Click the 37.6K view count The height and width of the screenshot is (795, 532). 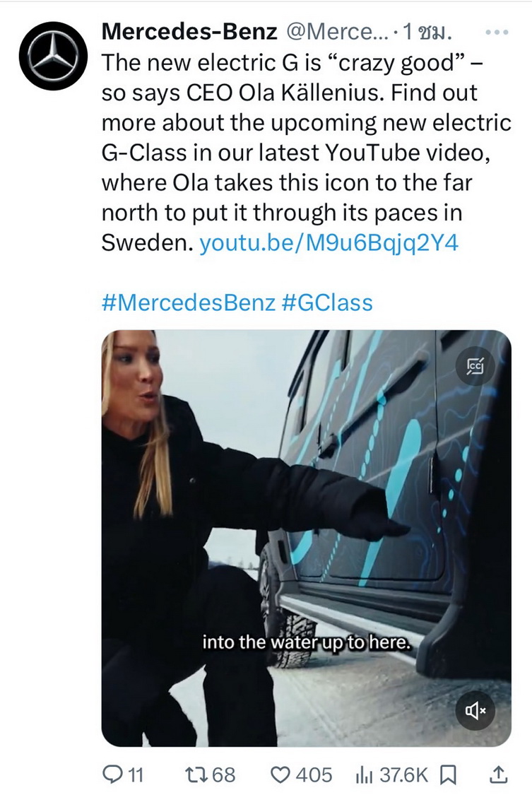tap(403, 775)
